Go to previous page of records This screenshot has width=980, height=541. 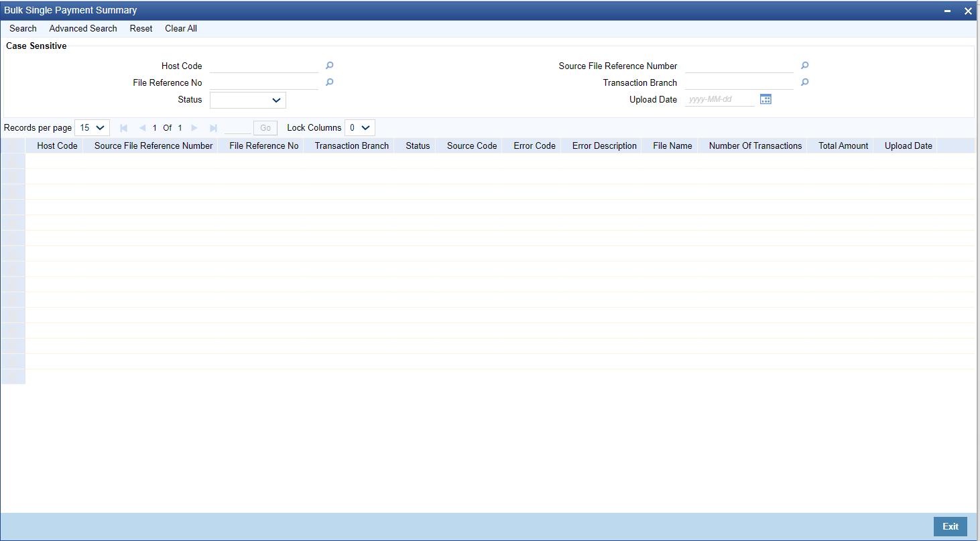(142, 127)
